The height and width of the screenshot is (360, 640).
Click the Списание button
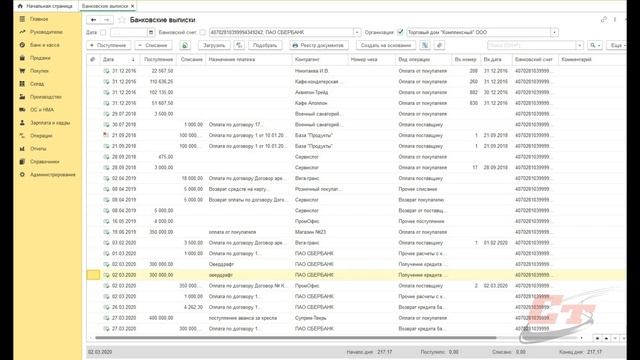(x=153, y=45)
